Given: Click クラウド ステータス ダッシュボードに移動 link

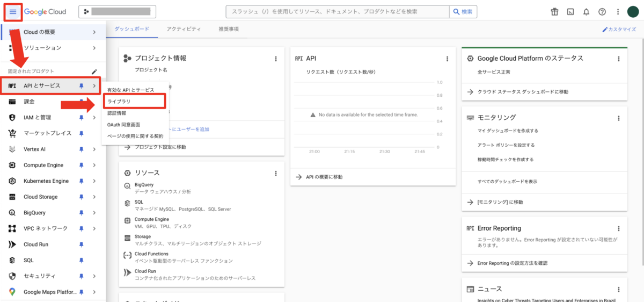Looking at the screenshot, I should point(523,92).
